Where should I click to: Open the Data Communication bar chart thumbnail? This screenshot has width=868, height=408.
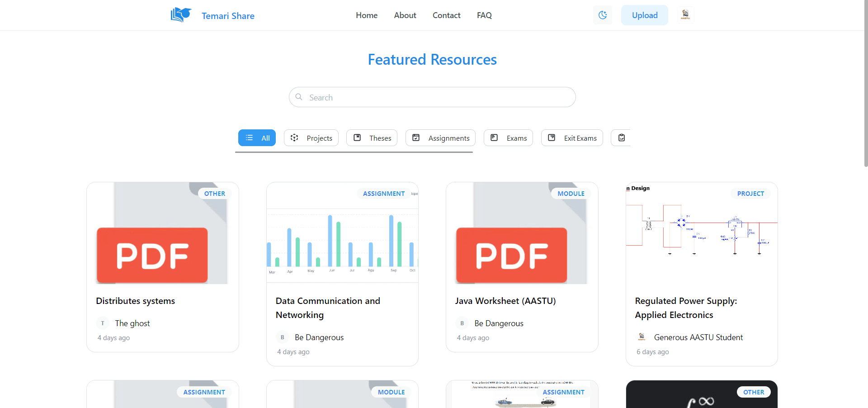click(x=342, y=233)
